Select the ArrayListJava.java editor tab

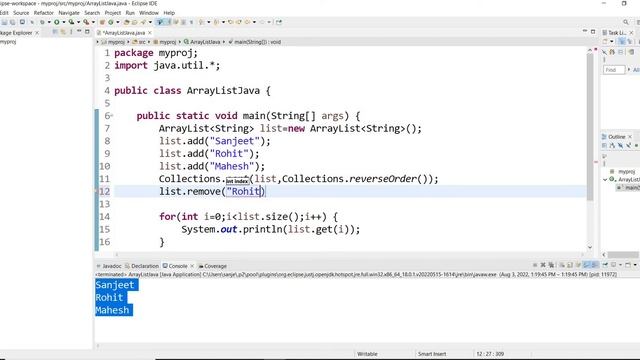click(124, 33)
